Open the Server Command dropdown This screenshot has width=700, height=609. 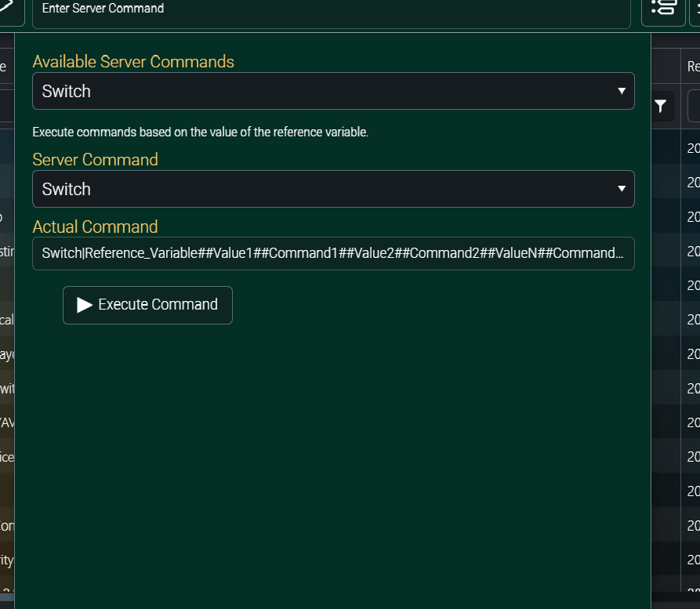[x=333, y=189]
